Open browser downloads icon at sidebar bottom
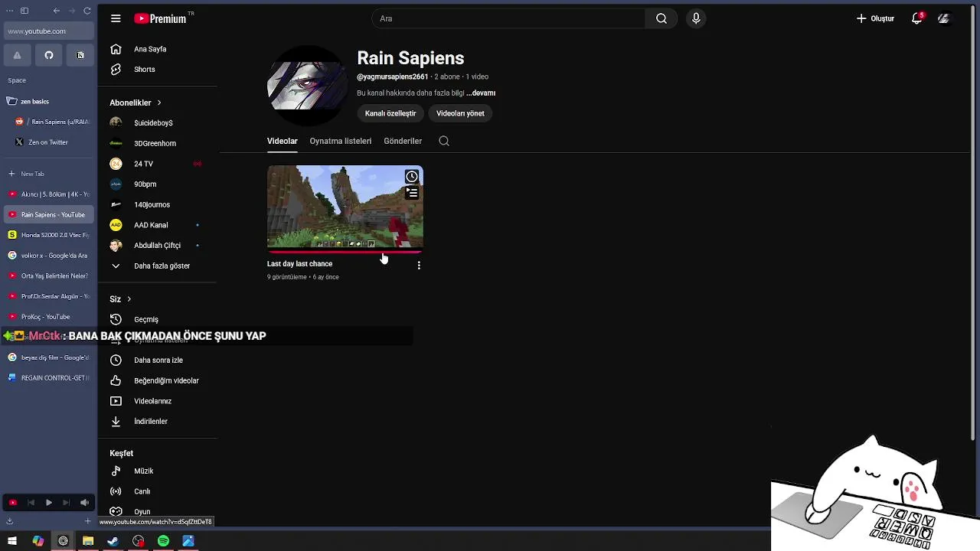980x551 pixels. pos(9,521)
